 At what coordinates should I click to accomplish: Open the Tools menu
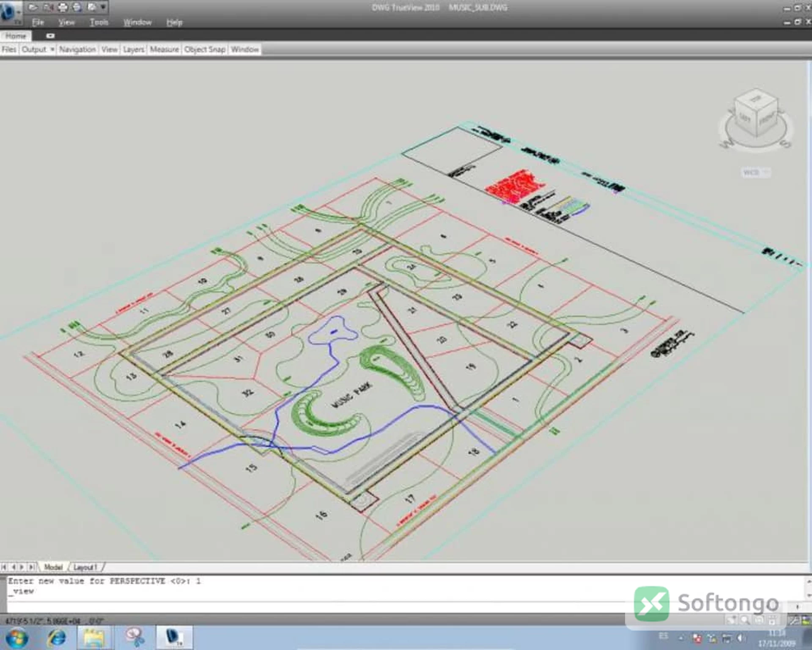coord(99,22)
